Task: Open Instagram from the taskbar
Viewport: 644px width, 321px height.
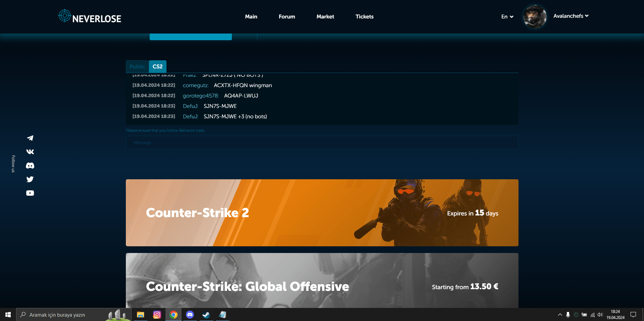Action: click(157, 315)
